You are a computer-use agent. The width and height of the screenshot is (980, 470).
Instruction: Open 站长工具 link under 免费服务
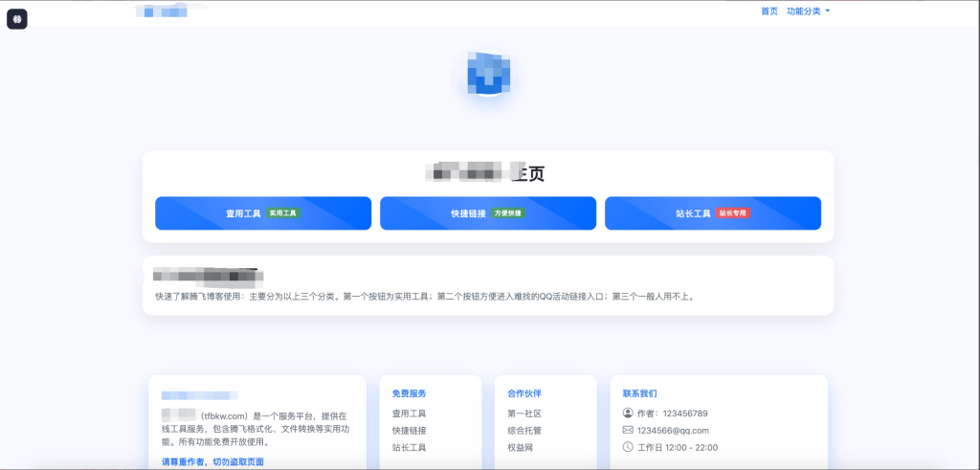(x=410, y=447)
